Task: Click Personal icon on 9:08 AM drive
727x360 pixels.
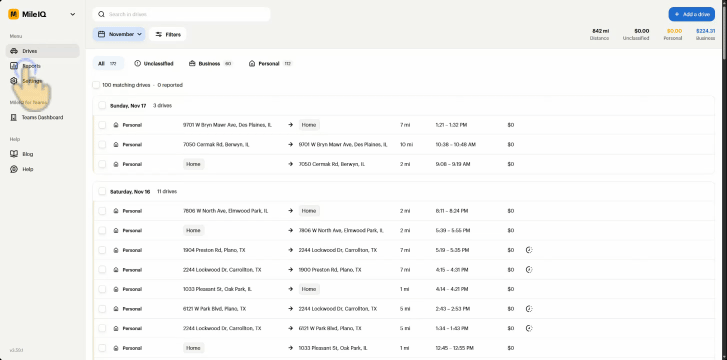Action: click(x=116, y=164)
